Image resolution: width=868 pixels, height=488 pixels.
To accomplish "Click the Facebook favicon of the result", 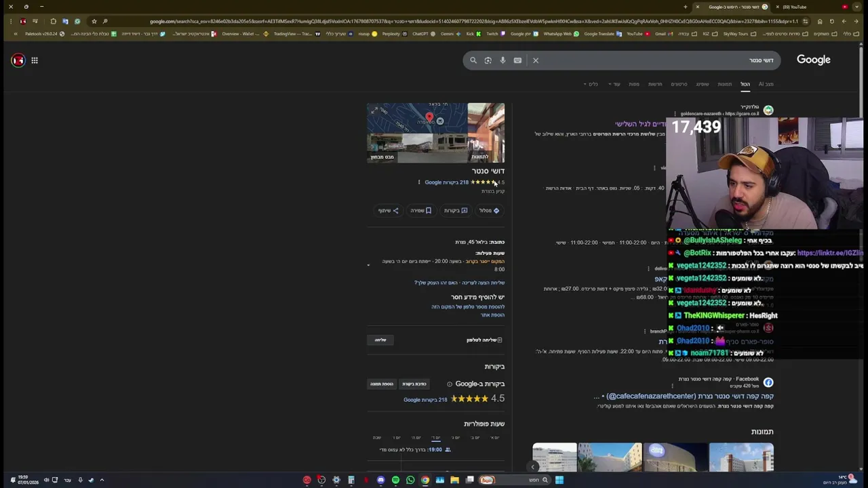I will 768,383.
